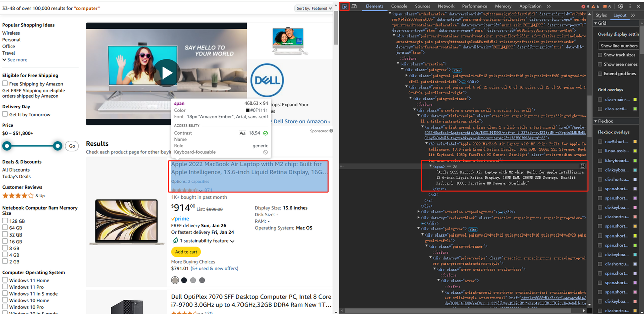Play the Dell sponsored video

tap(167, 73)
